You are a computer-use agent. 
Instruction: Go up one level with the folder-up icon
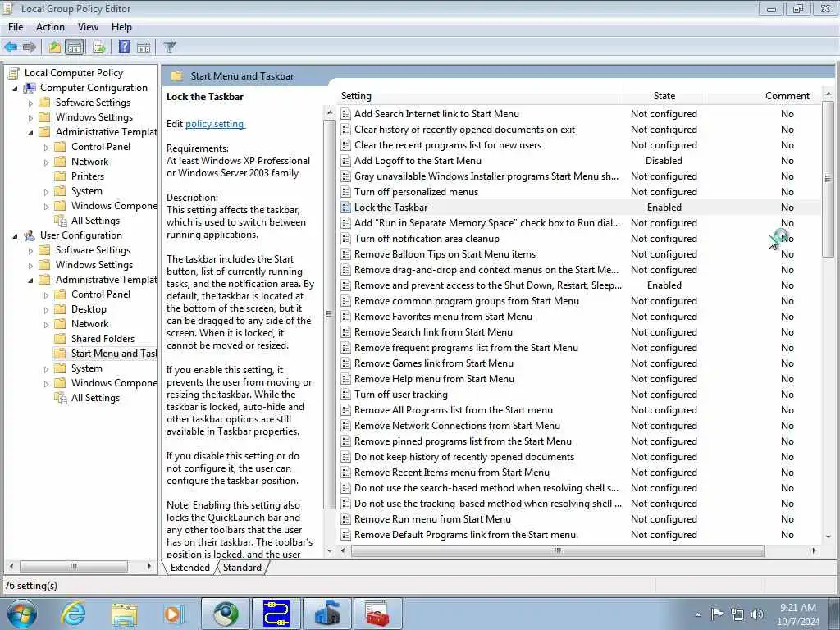point(55,47)
